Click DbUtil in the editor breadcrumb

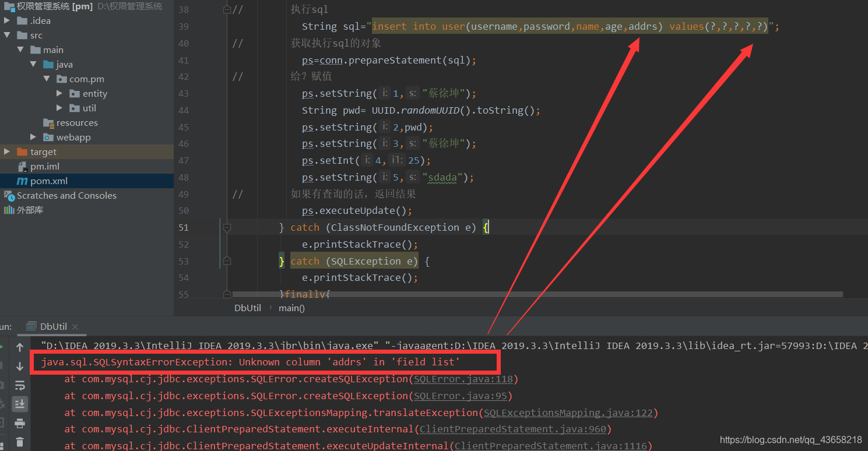tap(248, 308)
